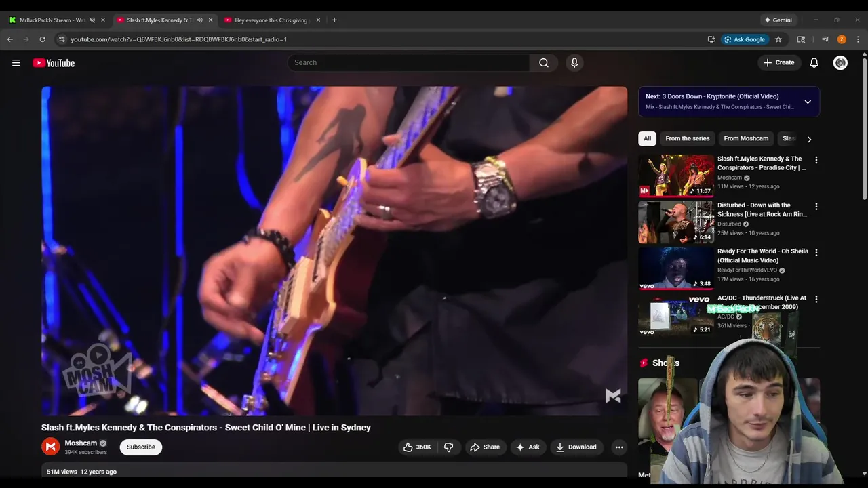Download the video

tap(576, 447)
